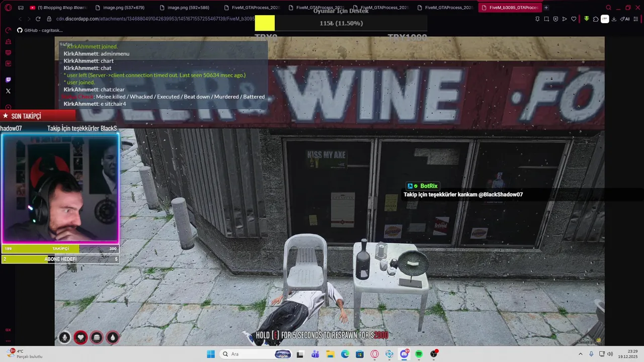Click the cdn.discordapp.com address bar
Image resolution: width=644 pixels, height=362 pixels.
click(x=155, y=19)
